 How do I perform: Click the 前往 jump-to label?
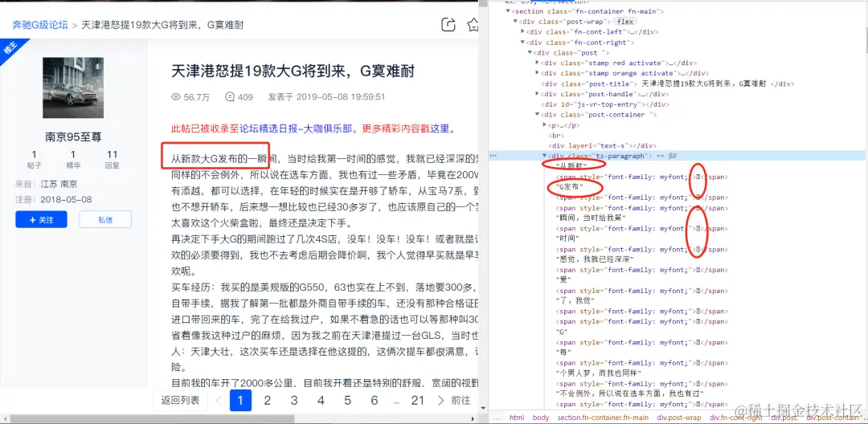pyautogui.click(x=461, y=400)
